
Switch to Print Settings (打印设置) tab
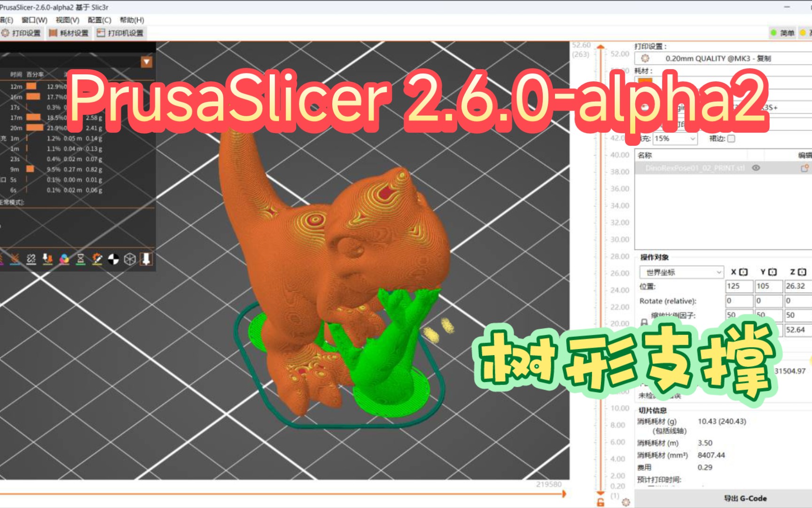coord(21,33)
